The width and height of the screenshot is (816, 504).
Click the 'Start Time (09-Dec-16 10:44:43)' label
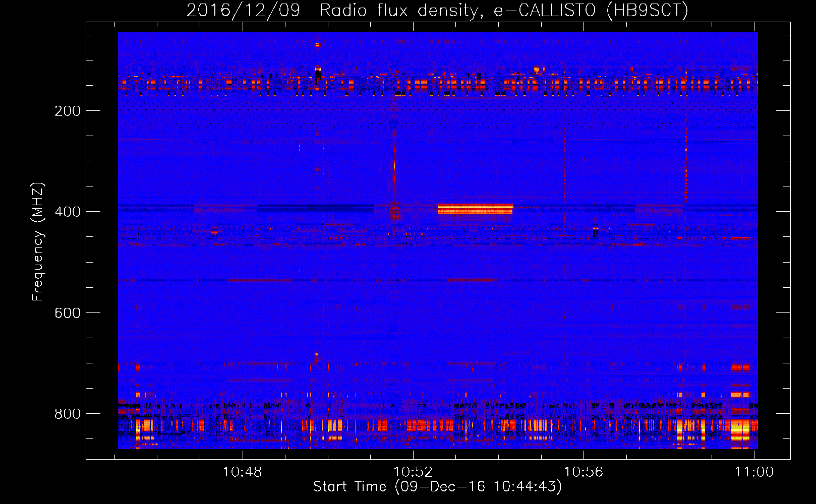pos(437,487)
